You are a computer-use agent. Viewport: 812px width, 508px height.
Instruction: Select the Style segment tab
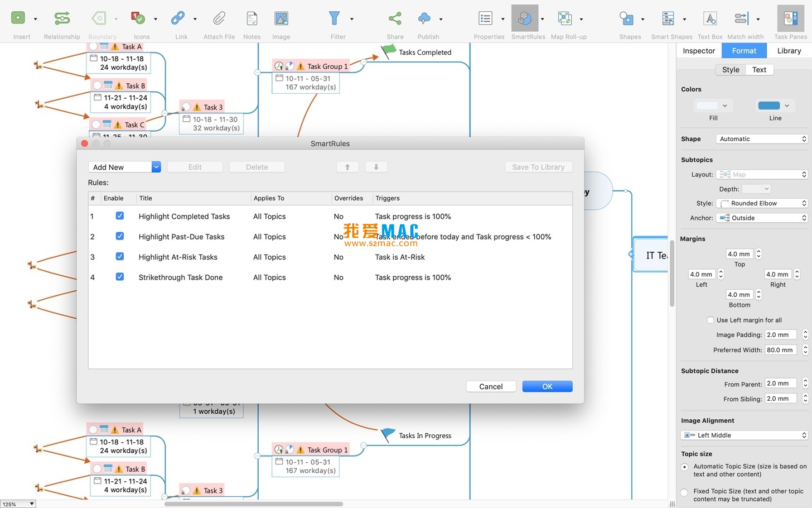[731, 70]
